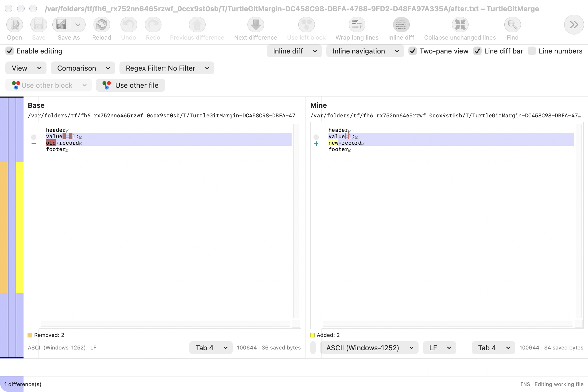Click the Use other file button
588x392 pixels.
coord(130,85)
